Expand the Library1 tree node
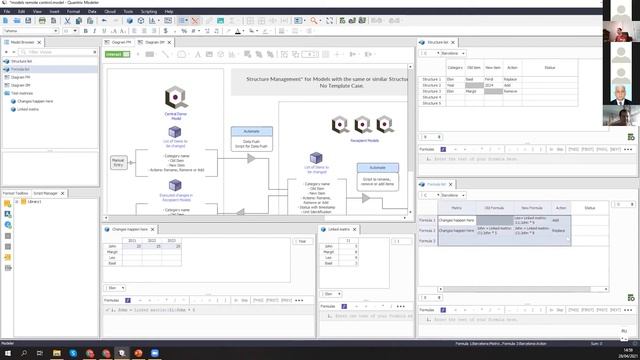 (x=17, y=202)
